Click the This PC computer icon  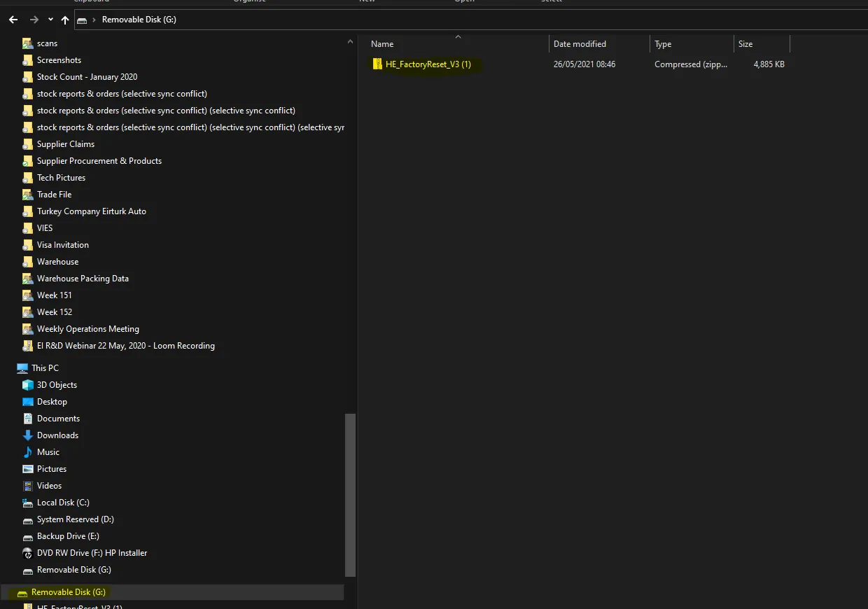[22, 368]
